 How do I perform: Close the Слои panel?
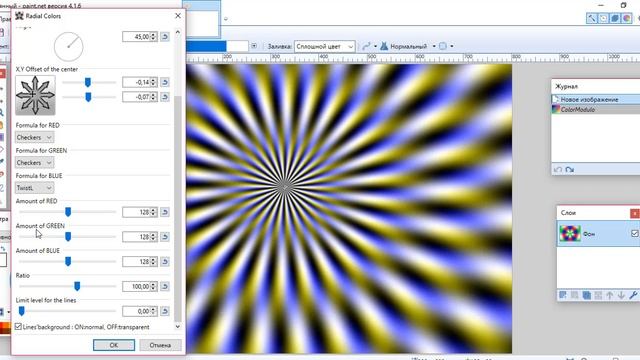tap(635, 213)
